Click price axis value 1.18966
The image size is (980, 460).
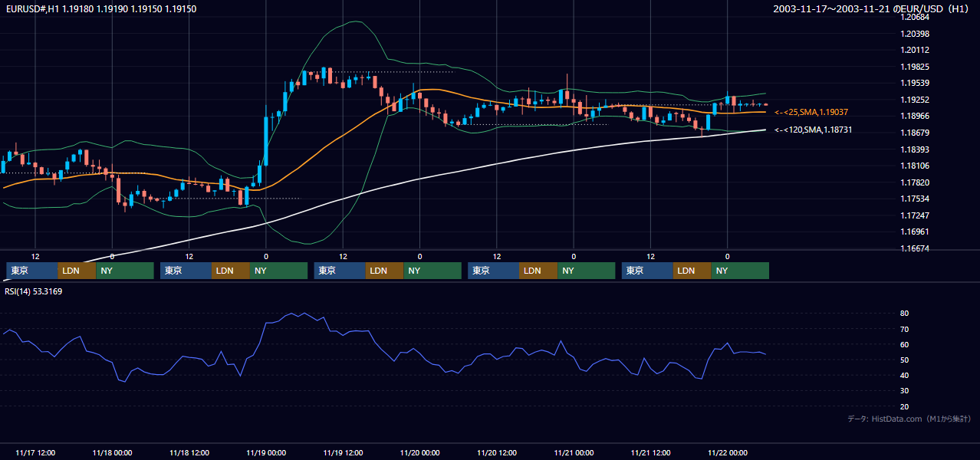(x=916, y=116)
